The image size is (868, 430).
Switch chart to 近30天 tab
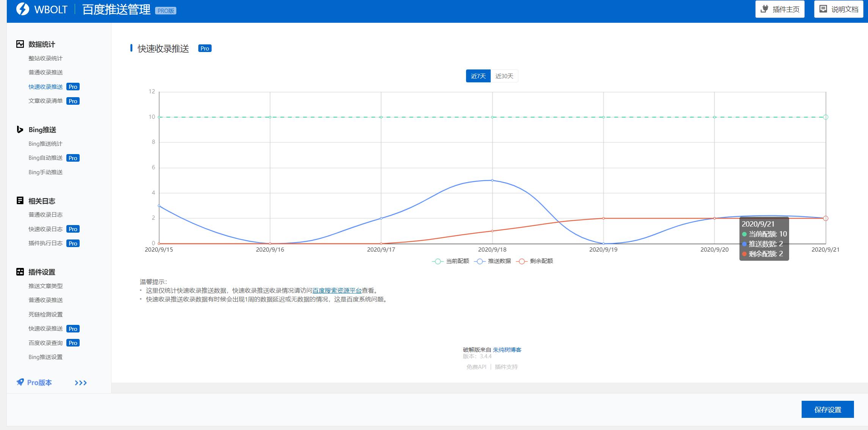(504, 76)
